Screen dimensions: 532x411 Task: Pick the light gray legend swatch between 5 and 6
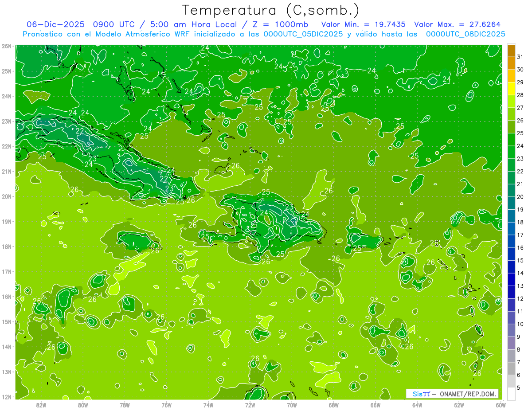pos(511,381)
